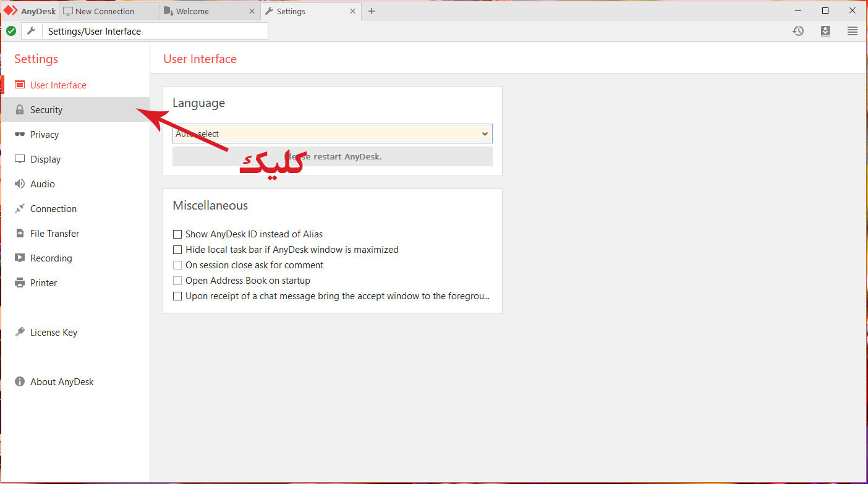Toggle Hide local task bar checkbox

coord(177,250)
